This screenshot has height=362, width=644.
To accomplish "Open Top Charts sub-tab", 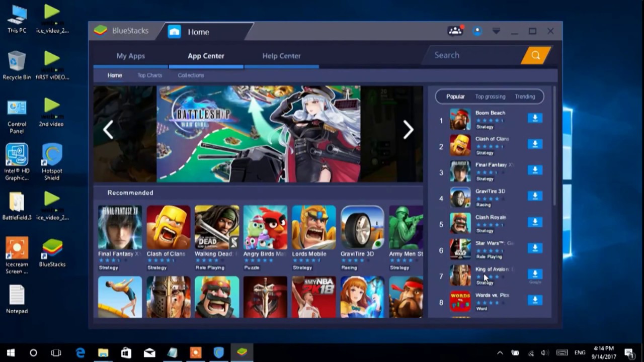I will coord(150,75).
